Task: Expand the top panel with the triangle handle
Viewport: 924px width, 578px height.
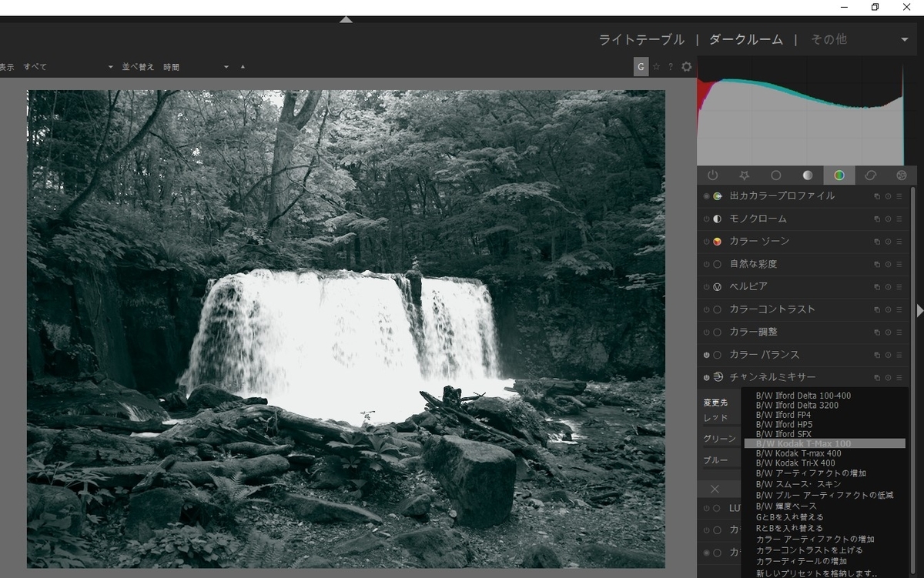Action: tap(346, 19)
